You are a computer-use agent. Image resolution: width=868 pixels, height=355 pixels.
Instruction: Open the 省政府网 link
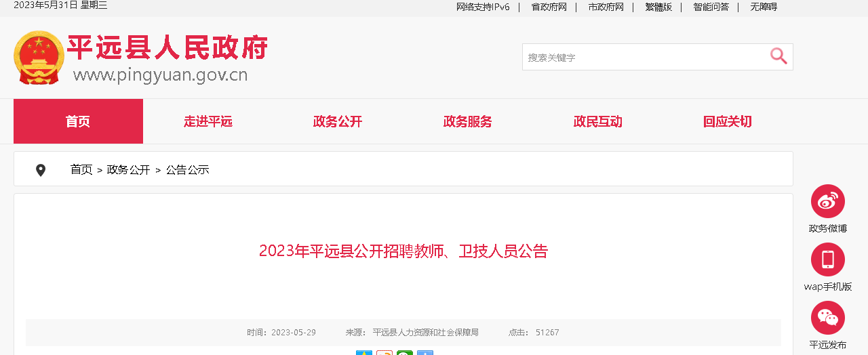tap(549, 7)
